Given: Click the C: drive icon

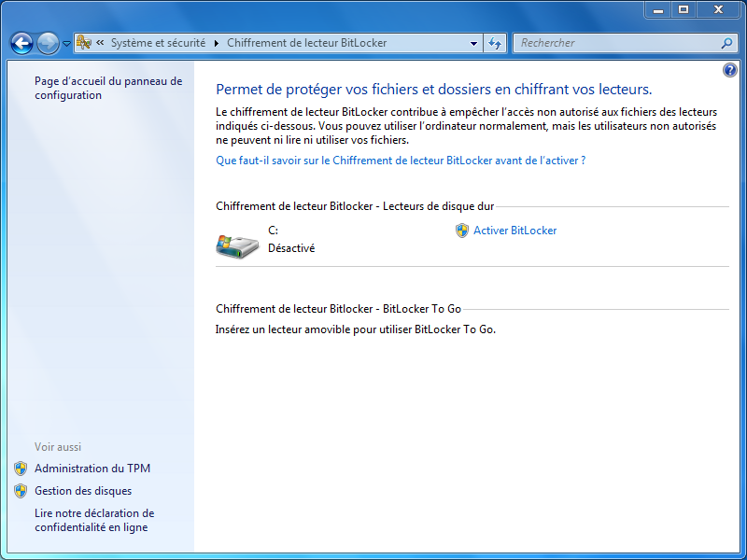Looking at the screenshot, I should click(237, 246).
